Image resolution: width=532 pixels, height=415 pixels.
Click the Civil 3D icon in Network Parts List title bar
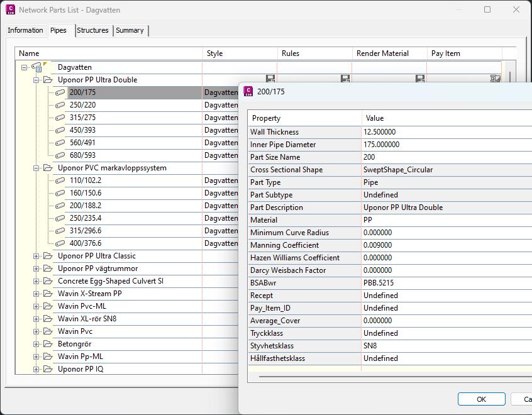(11, 10)
